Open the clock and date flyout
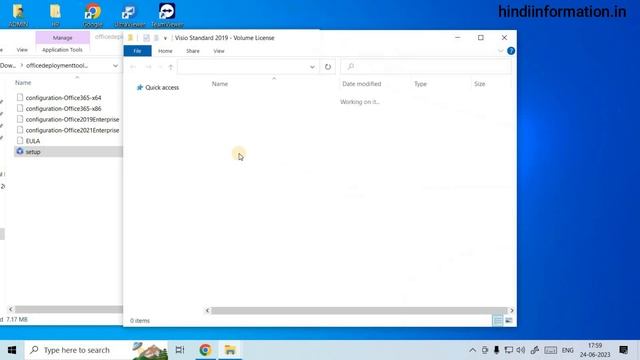This screenshot has width=640, height=360. tap(595, 350)
